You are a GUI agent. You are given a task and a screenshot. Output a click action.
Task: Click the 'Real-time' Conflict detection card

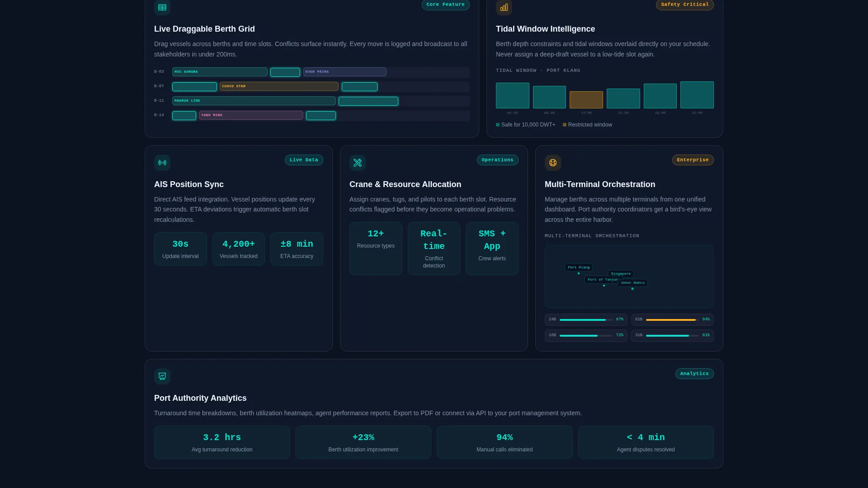pos(434,249)
